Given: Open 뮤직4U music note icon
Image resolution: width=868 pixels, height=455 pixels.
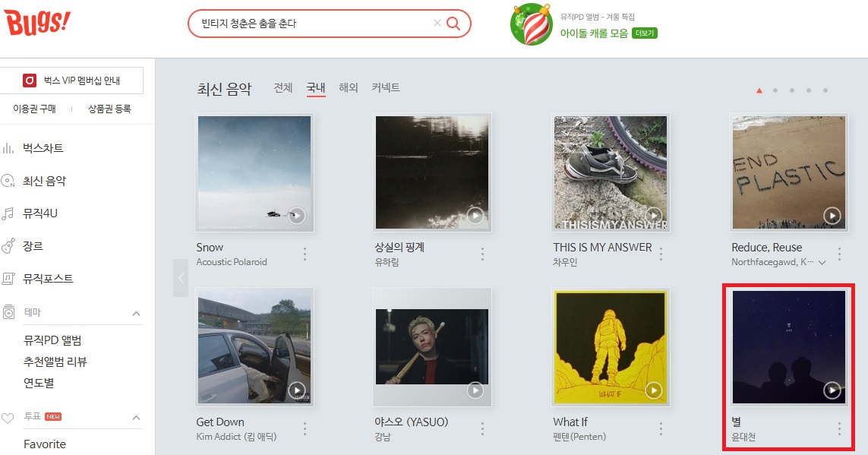Looking at the screenshot, I should 8,213.
